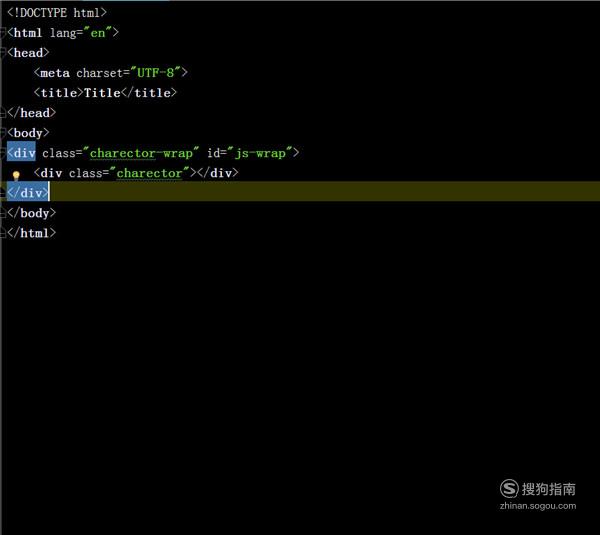Click fold marker beside closing /body tag
This screenshot has height=535, width=600.
pos(3,213)
